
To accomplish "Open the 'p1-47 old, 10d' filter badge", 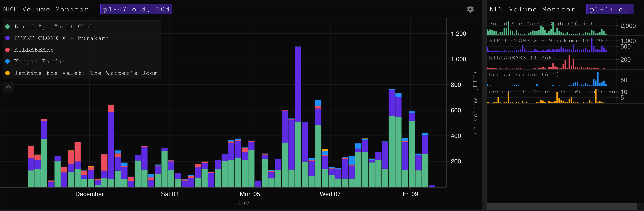I will point(136,9).
